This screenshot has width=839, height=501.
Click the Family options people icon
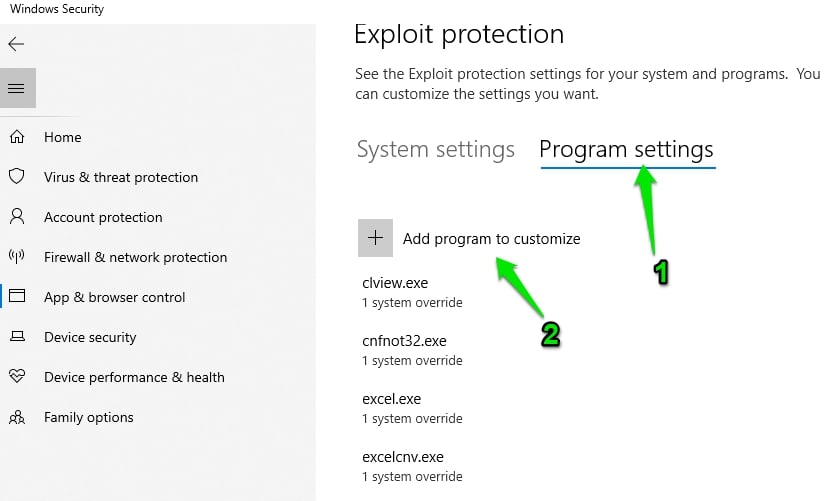click(17, 417)
